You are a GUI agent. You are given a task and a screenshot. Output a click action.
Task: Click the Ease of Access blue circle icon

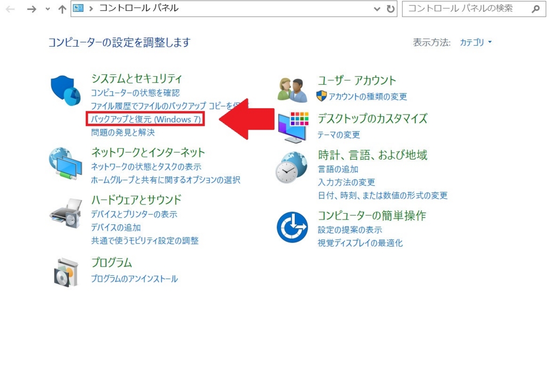[x=292, y=227]
